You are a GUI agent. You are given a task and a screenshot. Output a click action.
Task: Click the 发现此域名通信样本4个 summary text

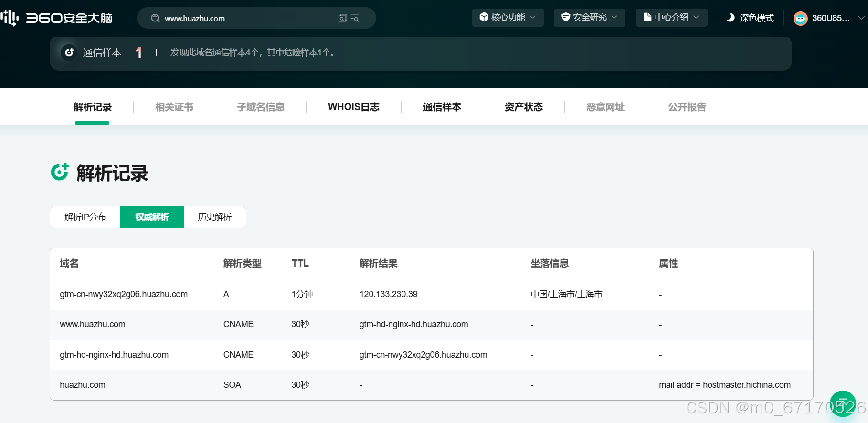tap(254, 52)
